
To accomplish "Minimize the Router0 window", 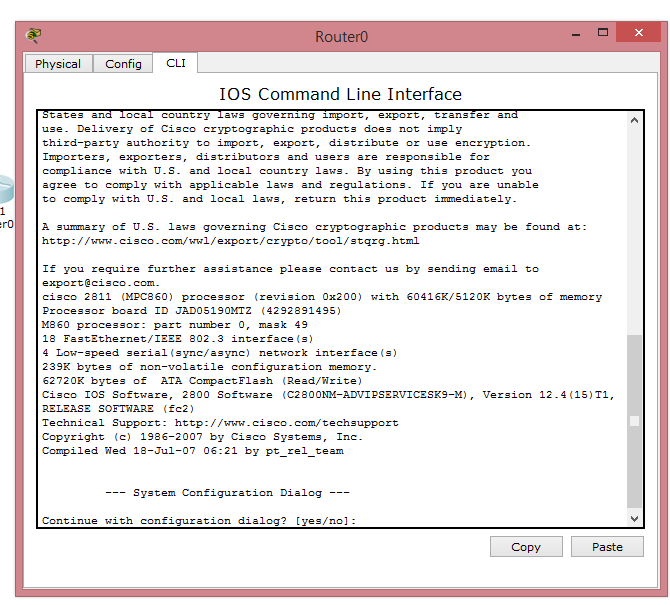I will tap(576, 33).
